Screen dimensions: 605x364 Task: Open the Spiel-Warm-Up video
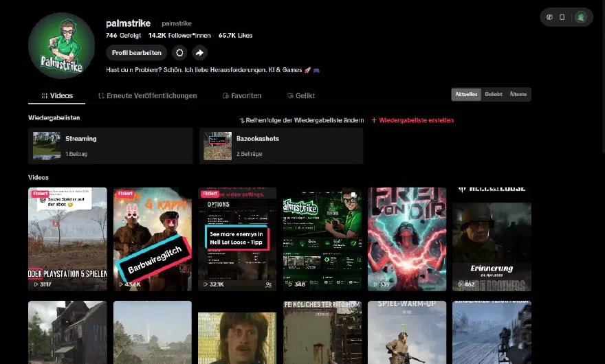pos(407,332)
